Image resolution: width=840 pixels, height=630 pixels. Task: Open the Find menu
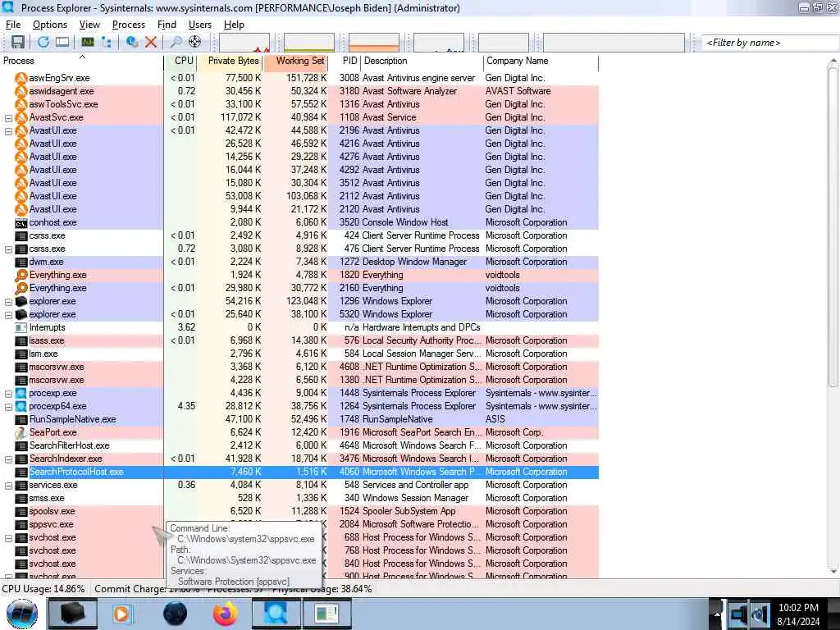click(x=167, y=25)
